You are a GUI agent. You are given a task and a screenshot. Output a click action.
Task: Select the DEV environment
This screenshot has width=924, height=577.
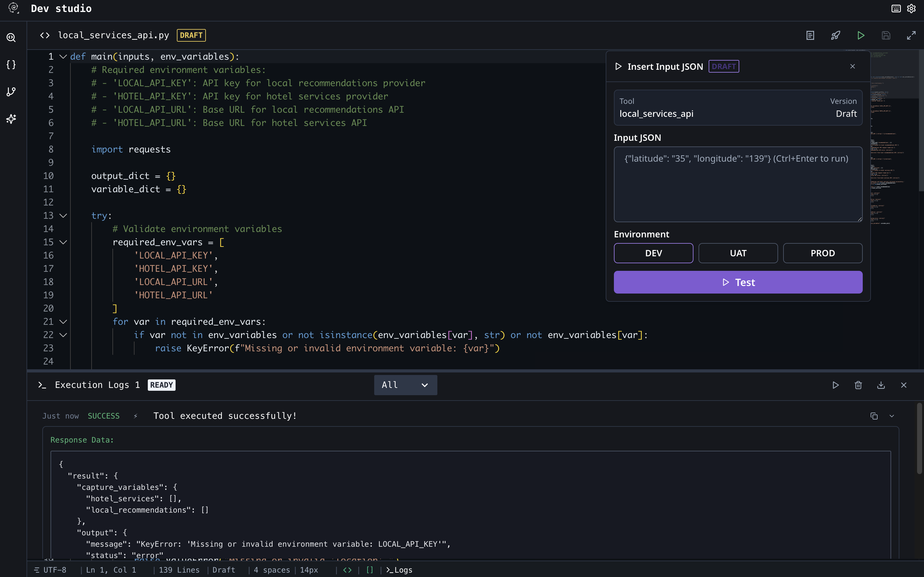[653, 253]
